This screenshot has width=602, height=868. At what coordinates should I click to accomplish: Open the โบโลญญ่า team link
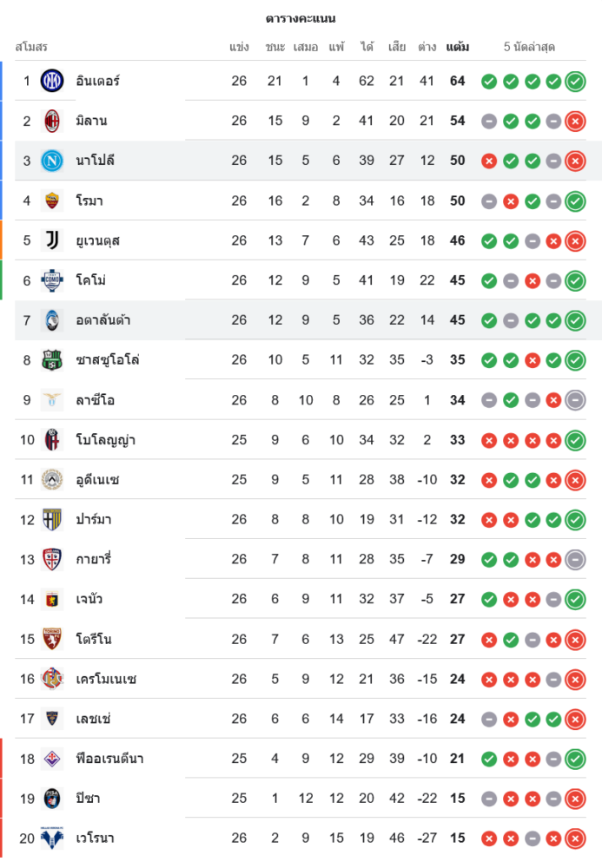[x=105, y=440]
